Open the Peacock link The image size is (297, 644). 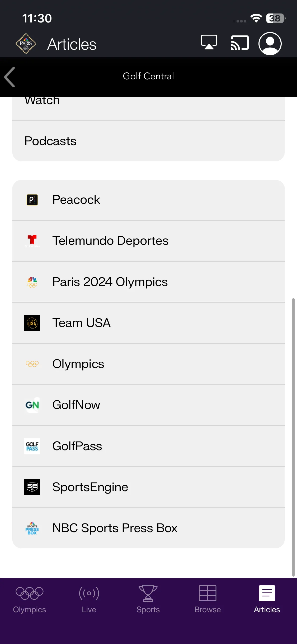click(148, 200)
